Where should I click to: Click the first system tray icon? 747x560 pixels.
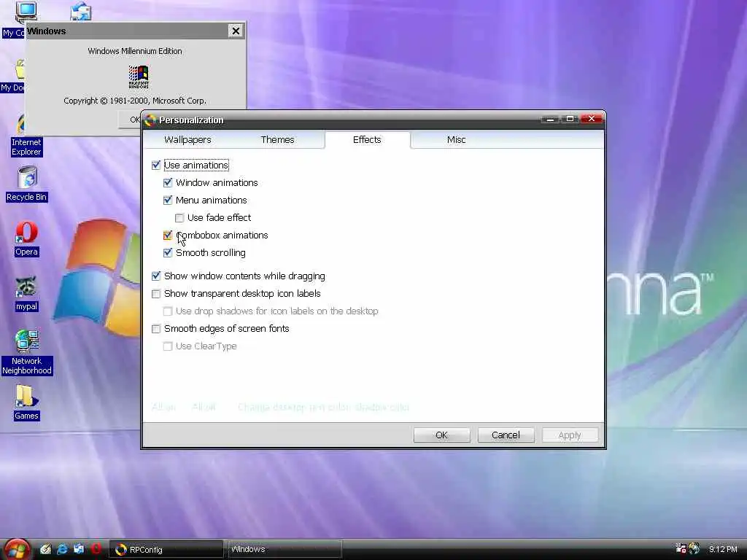click(x=681, y=548)
